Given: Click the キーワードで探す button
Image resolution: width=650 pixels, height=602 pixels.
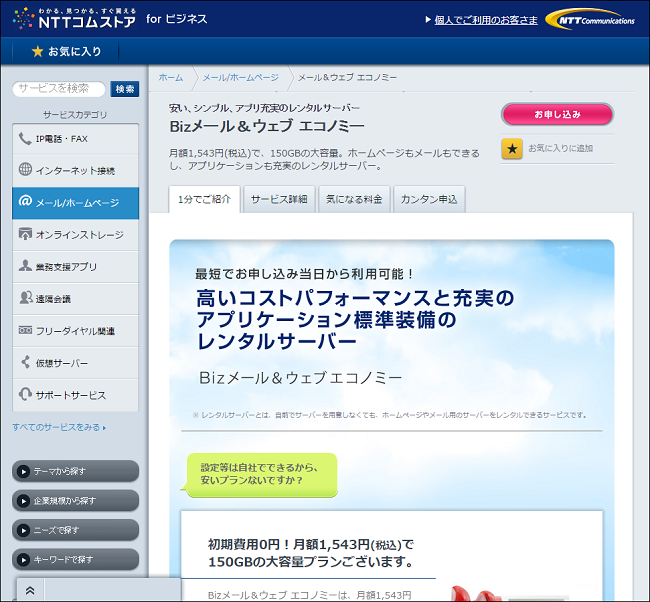Looking at the screenshot, I should [75, 559].
